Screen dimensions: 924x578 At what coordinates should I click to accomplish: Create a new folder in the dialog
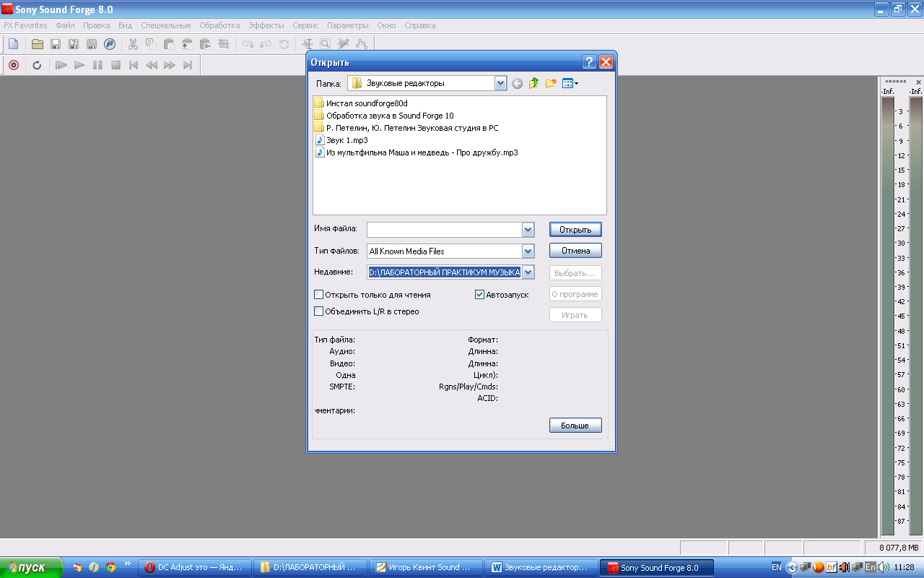coord(551,84)
